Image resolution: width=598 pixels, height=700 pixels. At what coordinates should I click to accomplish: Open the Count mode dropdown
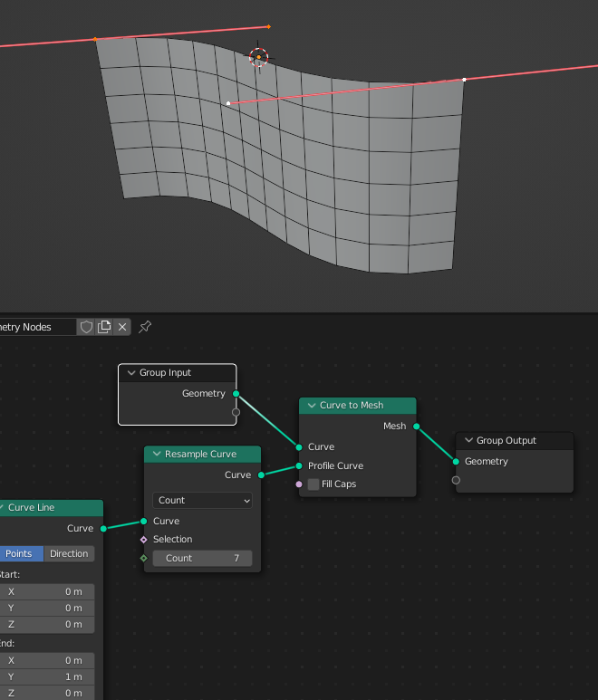coord(202,500)
